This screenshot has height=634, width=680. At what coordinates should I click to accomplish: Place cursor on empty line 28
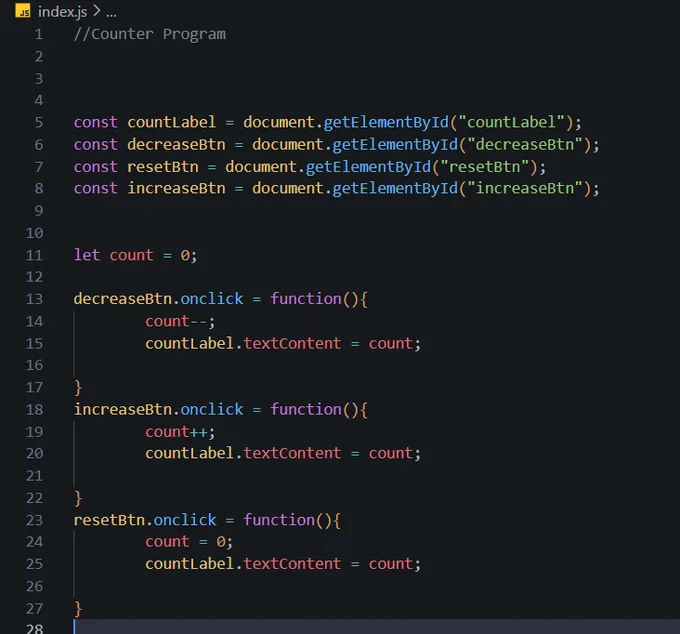tap(376, 627)
